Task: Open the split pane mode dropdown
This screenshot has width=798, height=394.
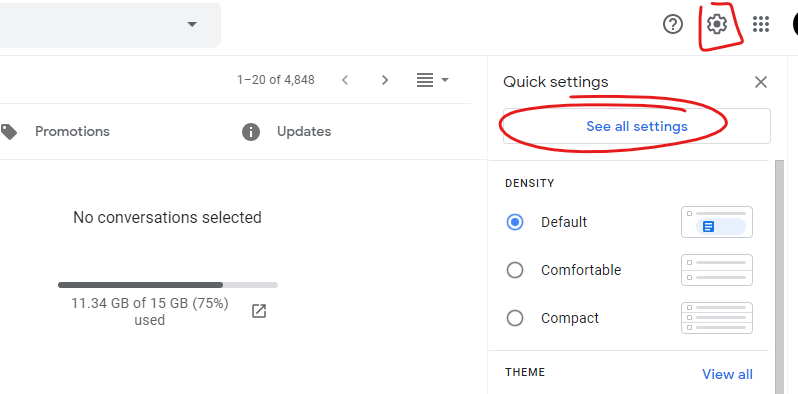Action: [433, 80]
